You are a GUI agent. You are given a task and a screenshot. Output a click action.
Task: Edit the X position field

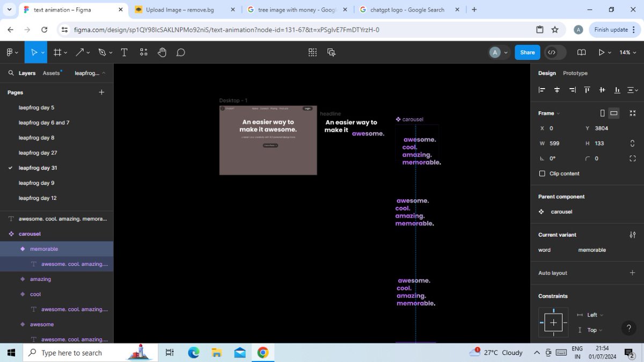point(558,128)
